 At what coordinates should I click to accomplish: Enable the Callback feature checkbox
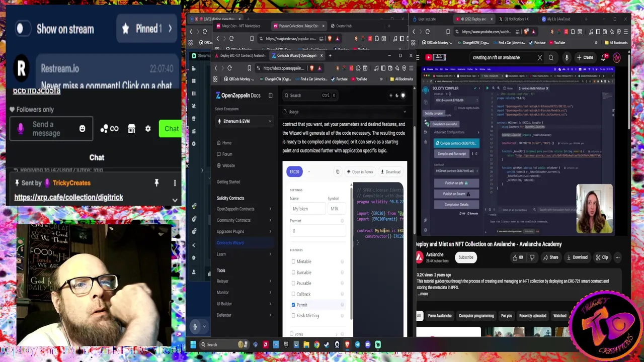[293, 294]
